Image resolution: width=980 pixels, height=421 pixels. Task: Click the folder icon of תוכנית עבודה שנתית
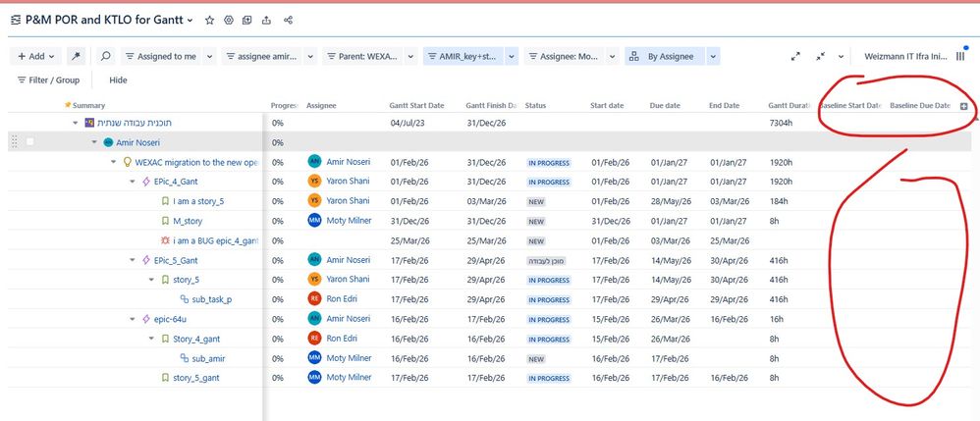coord(89,123)
